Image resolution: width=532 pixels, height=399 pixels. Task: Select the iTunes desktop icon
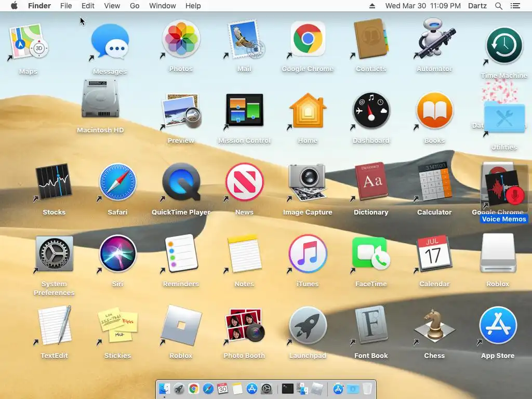click(308, 254)
